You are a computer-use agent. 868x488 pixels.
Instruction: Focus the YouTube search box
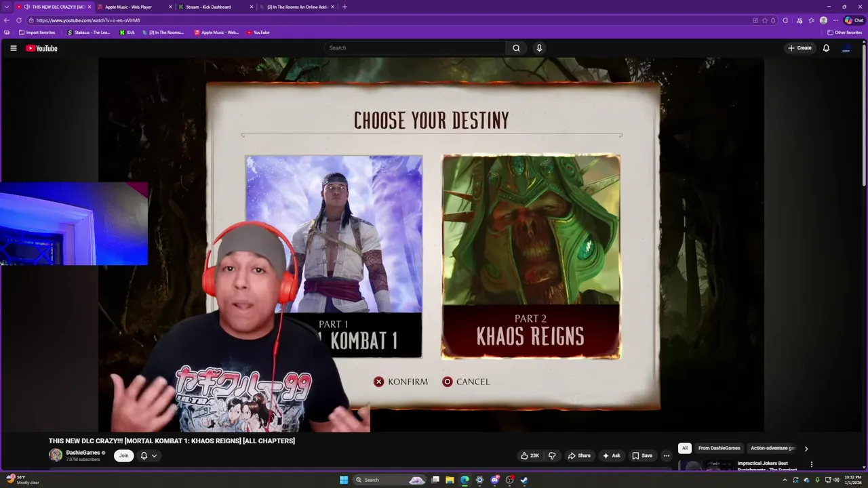tap(415, 48)
